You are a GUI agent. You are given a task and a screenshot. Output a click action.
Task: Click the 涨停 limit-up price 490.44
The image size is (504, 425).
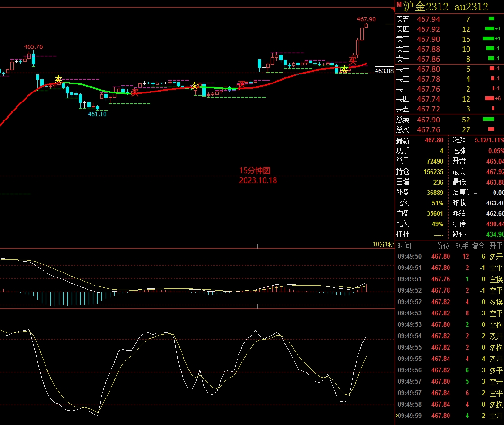(x=495, y=223)
